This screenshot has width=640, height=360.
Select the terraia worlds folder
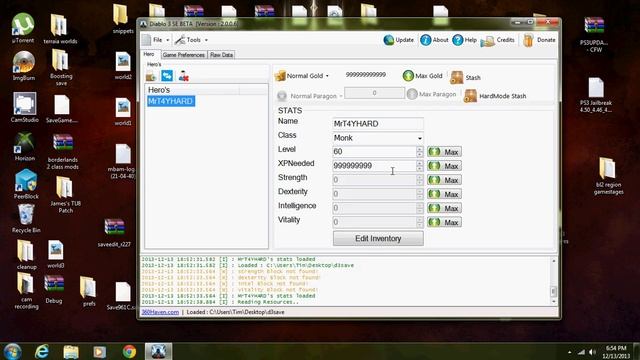(60, 29)
